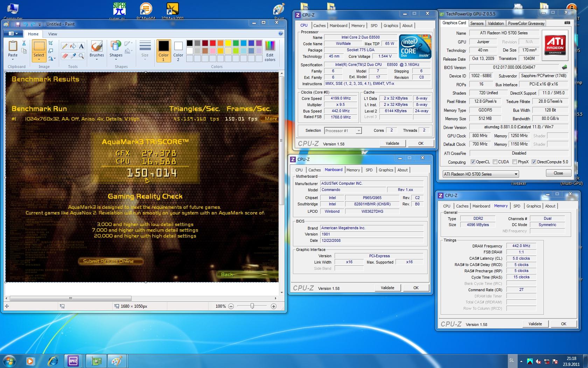Open PowerColor Giveaway tab in GPU-Z

526,23
